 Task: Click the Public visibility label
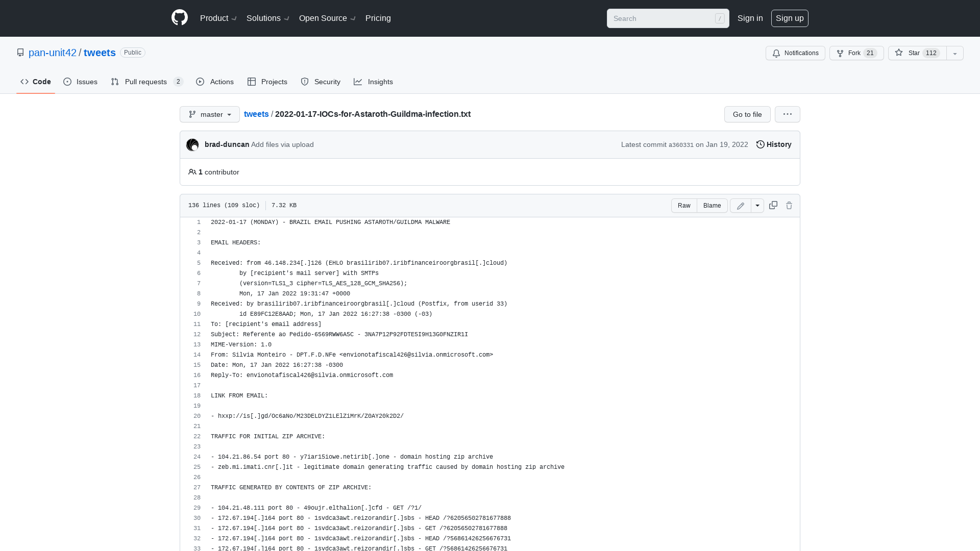tap(133, 53)
